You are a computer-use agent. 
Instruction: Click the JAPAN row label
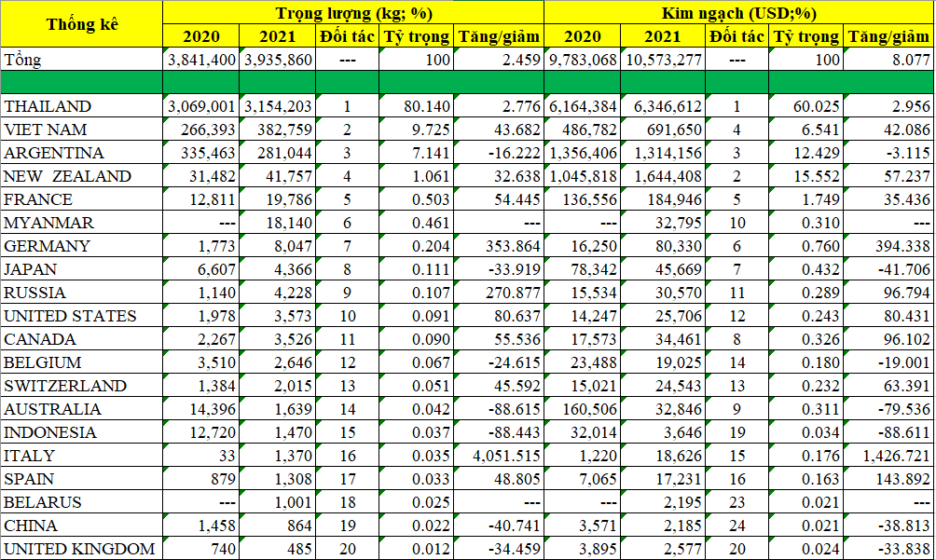[x=82, y=269]
